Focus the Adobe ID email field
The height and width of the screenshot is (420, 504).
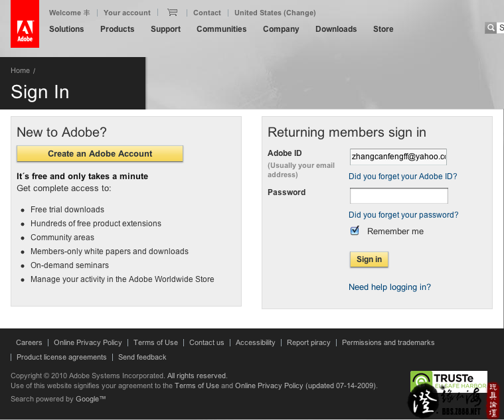[398, 157]
